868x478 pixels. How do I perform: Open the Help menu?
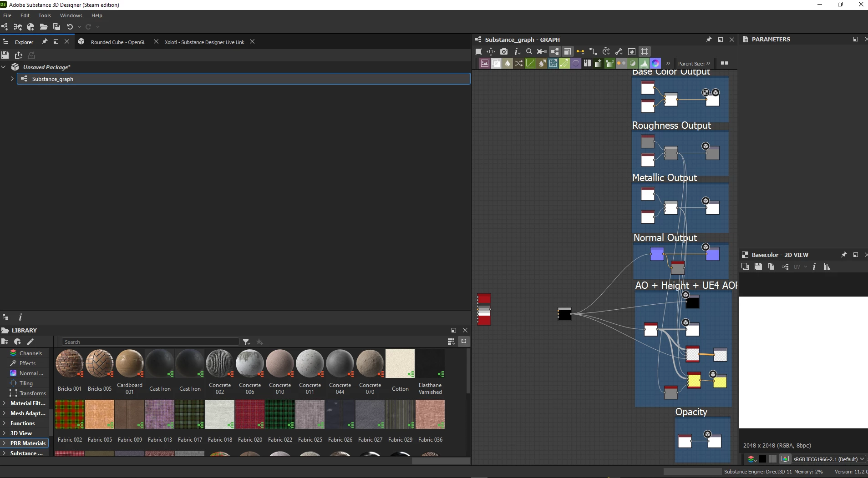(x=96, y=15)
